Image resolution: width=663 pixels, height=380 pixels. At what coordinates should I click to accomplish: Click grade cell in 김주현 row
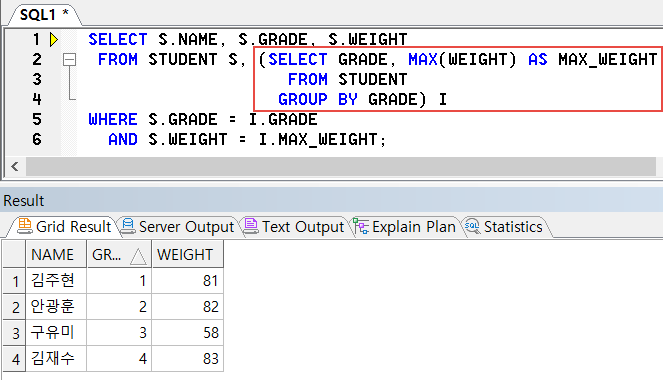(119, 281)
